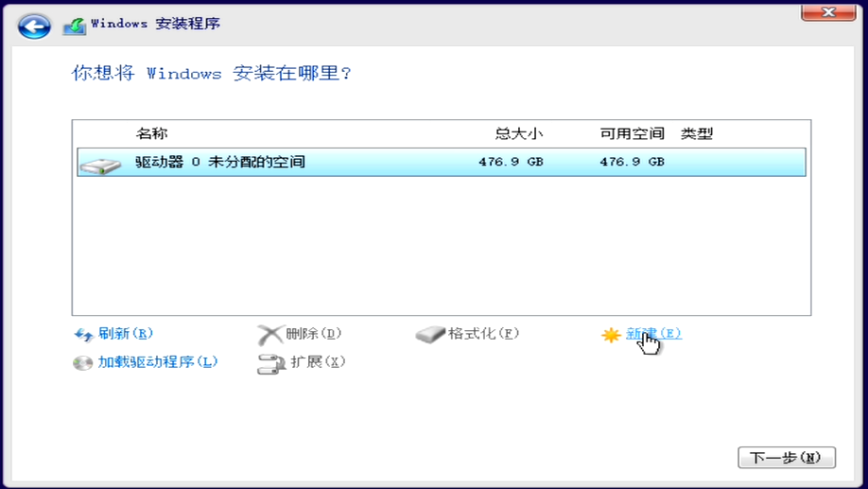
Task: Click 扩展(X) to extend the partition
Action: [x=318, y=361]
